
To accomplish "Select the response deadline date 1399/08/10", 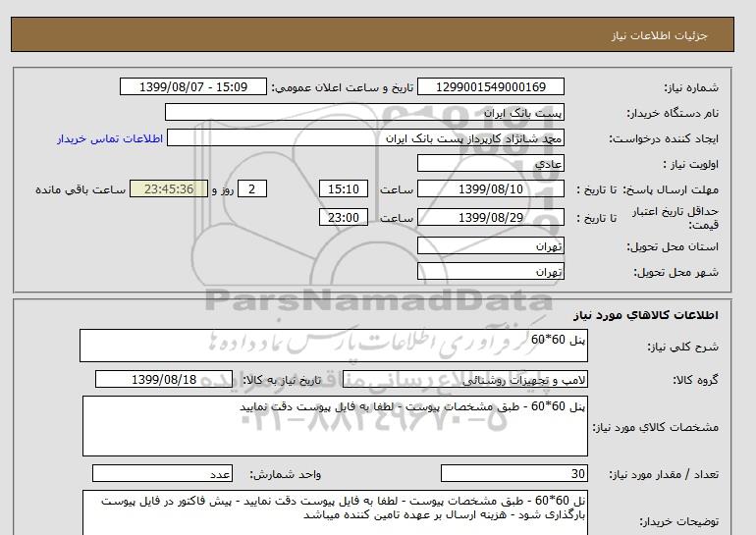I will [x=490, y=188].
